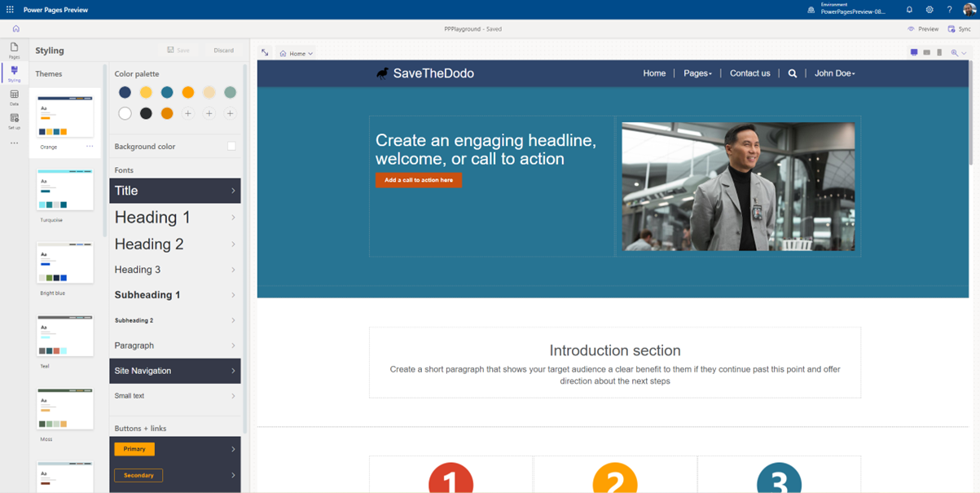This screenshot has width=980, height=493.
Task: Select the Orange theme thumbnail
Action: [65, 117]
